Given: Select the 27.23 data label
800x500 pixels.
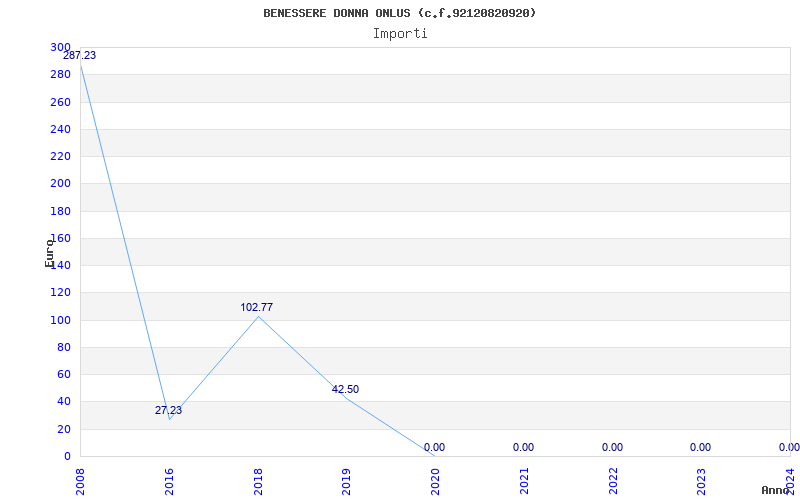Looking at the screenshot, I should (168, 410).
